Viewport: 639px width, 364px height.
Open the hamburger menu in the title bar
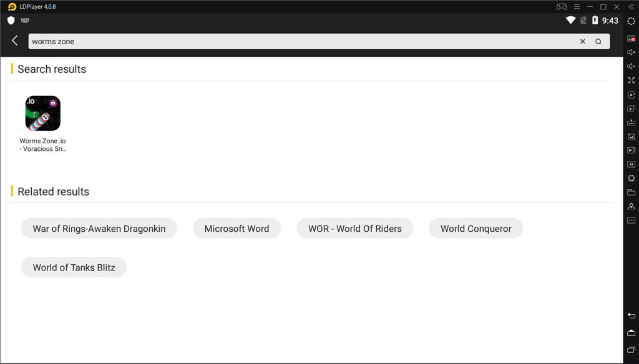[576, 7]
